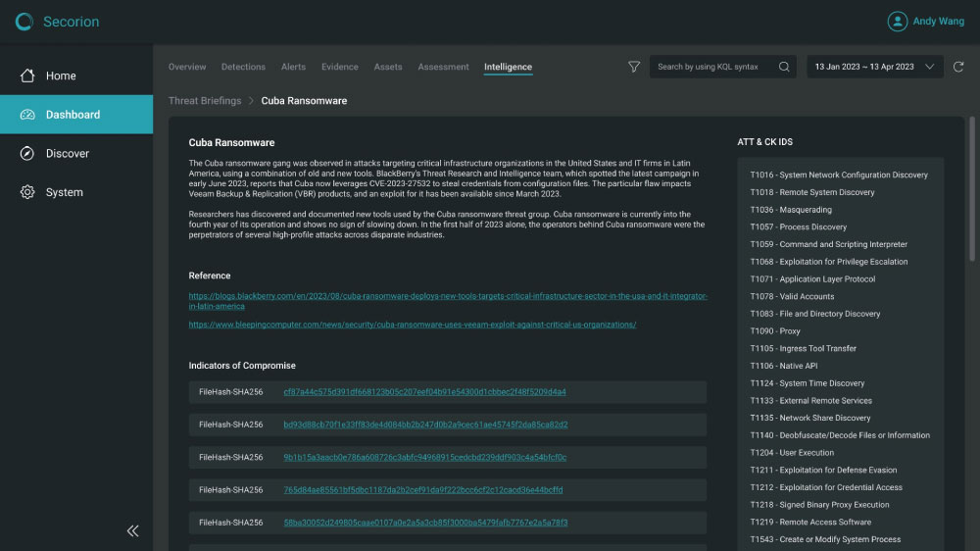Click T1071 - Application Layer Protocol
This screenshot has width=980, height=551.
point(812,279)
